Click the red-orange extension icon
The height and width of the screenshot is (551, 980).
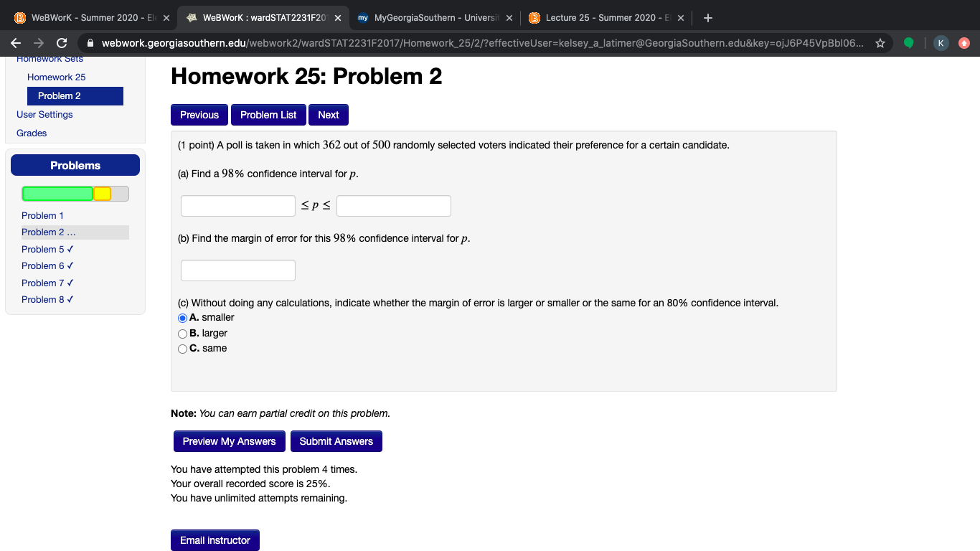(965, 42)
